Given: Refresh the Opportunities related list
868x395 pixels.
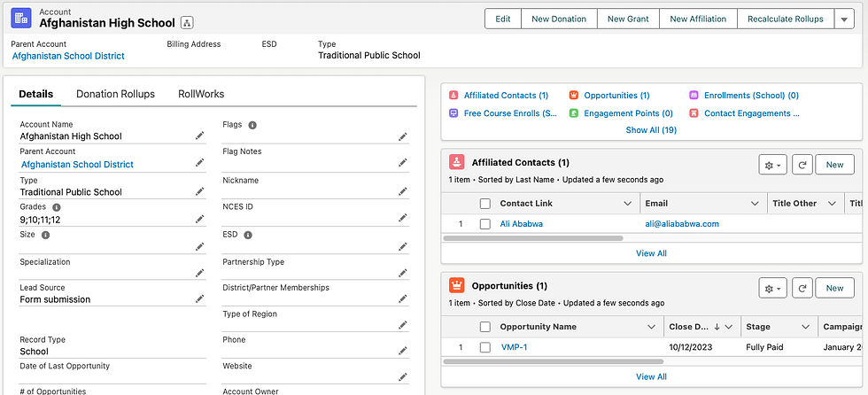Looking at the screenshot, I should pyautogui.click(x=801, y=288).
